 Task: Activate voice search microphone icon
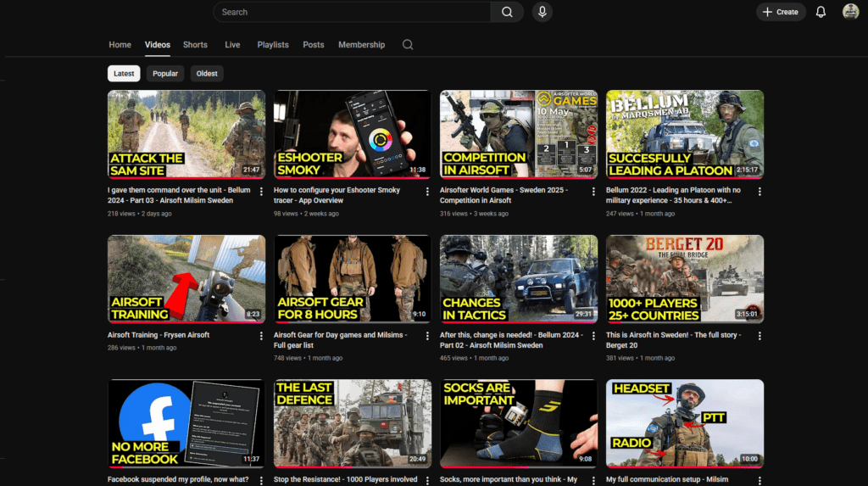542,12
